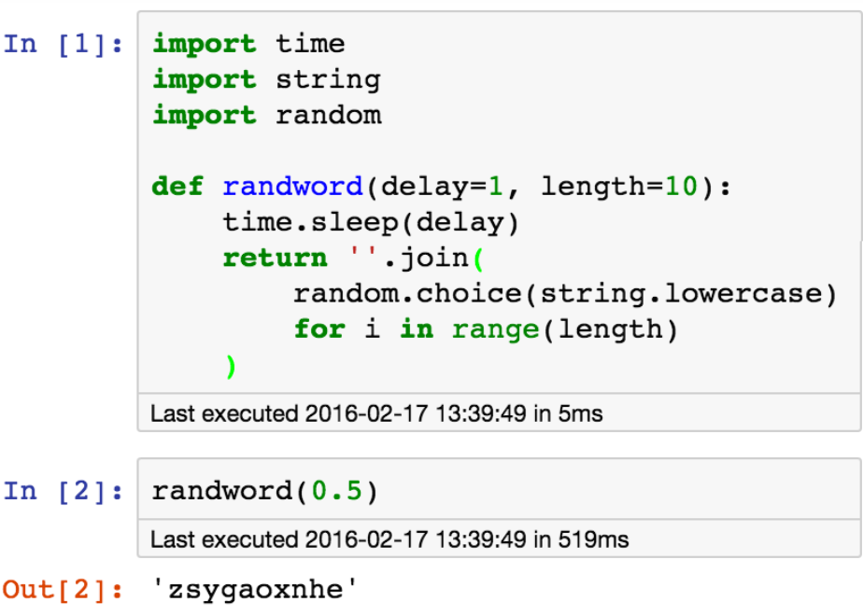The width and height of the screenshot is (863, 616).
Task: Click the 'import string' code line
Action: [x=266, y=79]
